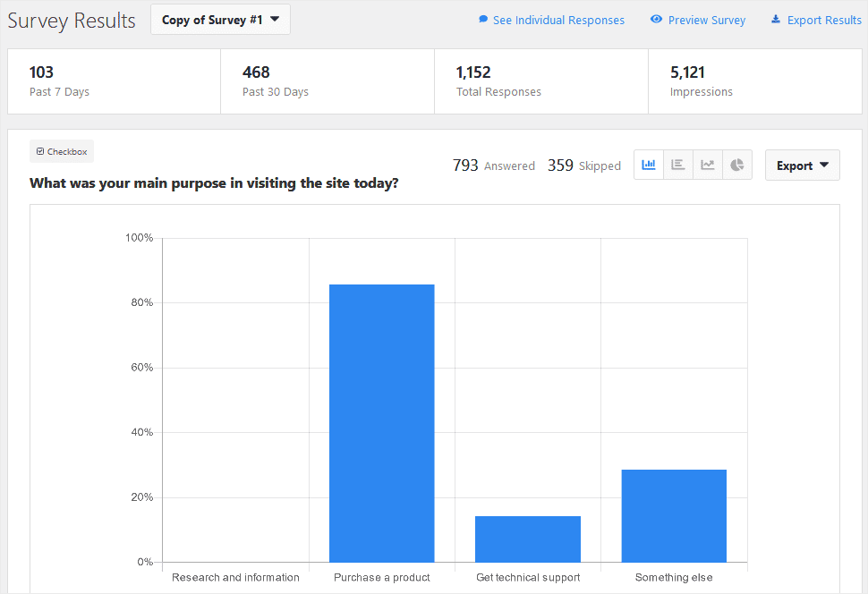868x594 pixels.
Task: Click the Checkbox question type badge
Action: (61, 150)
